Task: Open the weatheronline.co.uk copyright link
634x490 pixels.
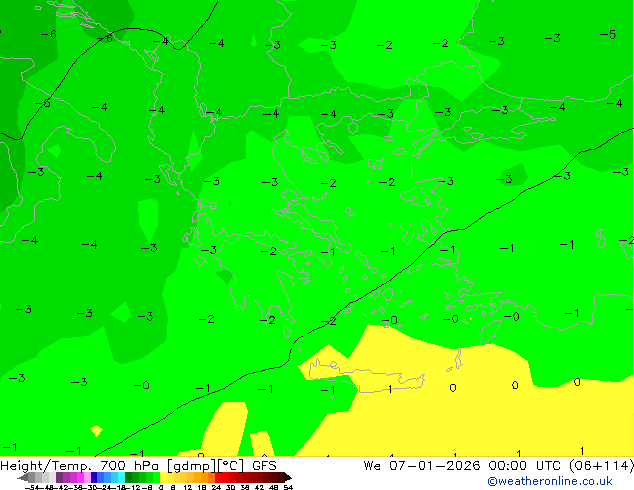Action: pyautogui.click(x=549, y=481)
